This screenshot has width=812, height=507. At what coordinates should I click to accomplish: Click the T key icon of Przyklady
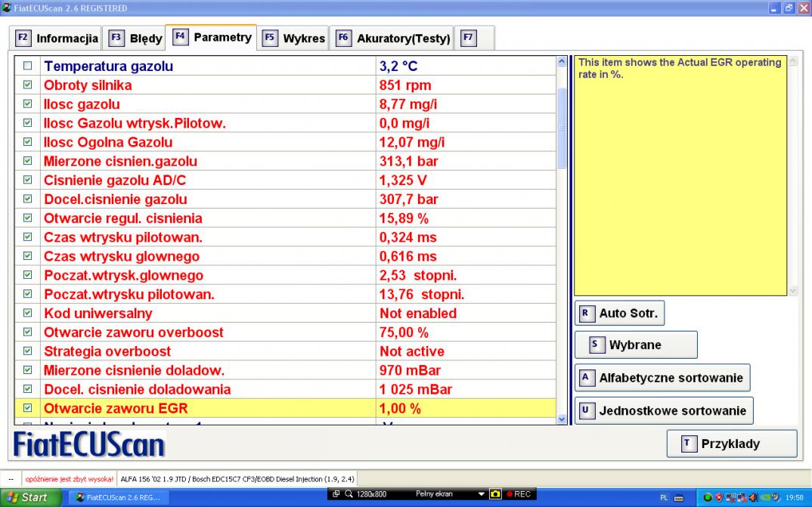pos(688,444)
